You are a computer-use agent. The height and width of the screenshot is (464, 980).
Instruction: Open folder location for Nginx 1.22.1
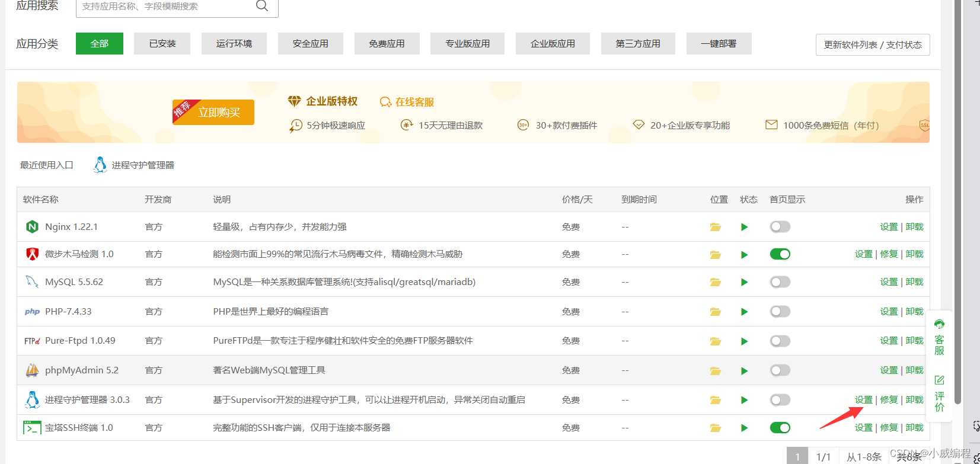pos(716,227)
